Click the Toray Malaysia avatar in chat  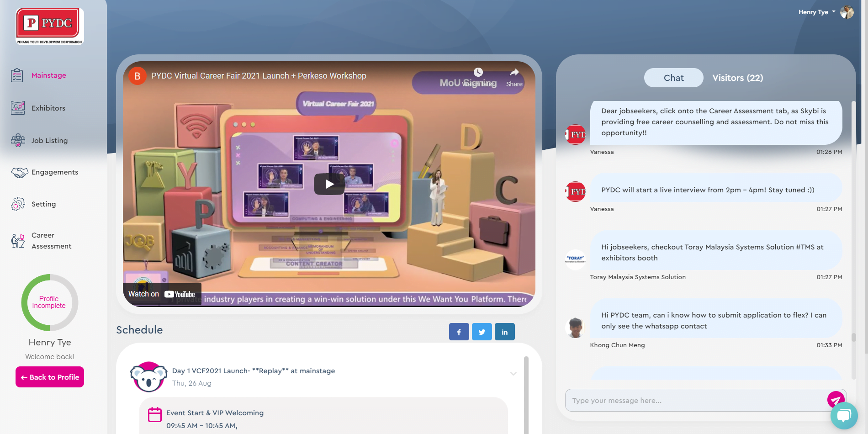click(x=575, y=259)
